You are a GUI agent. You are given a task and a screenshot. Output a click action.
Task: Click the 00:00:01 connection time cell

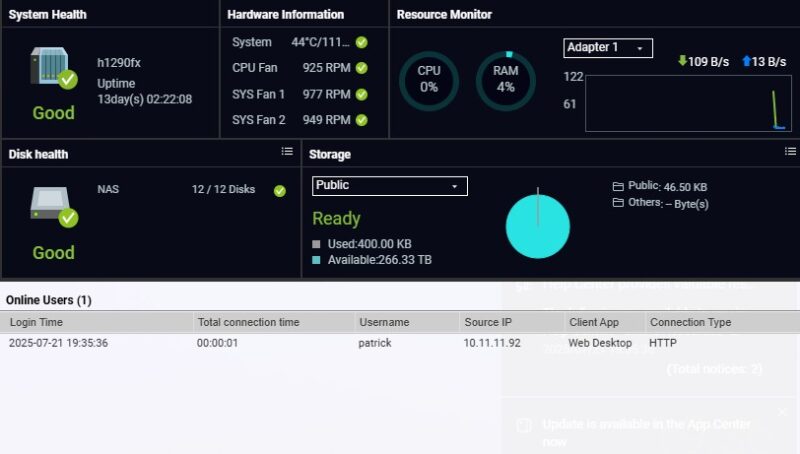pos(217,343)
